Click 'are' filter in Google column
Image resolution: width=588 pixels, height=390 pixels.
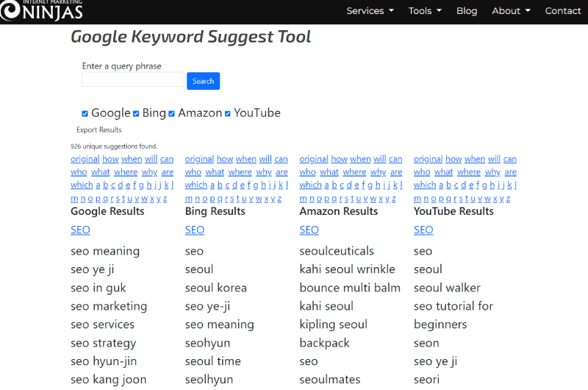(x=168, y=172)
